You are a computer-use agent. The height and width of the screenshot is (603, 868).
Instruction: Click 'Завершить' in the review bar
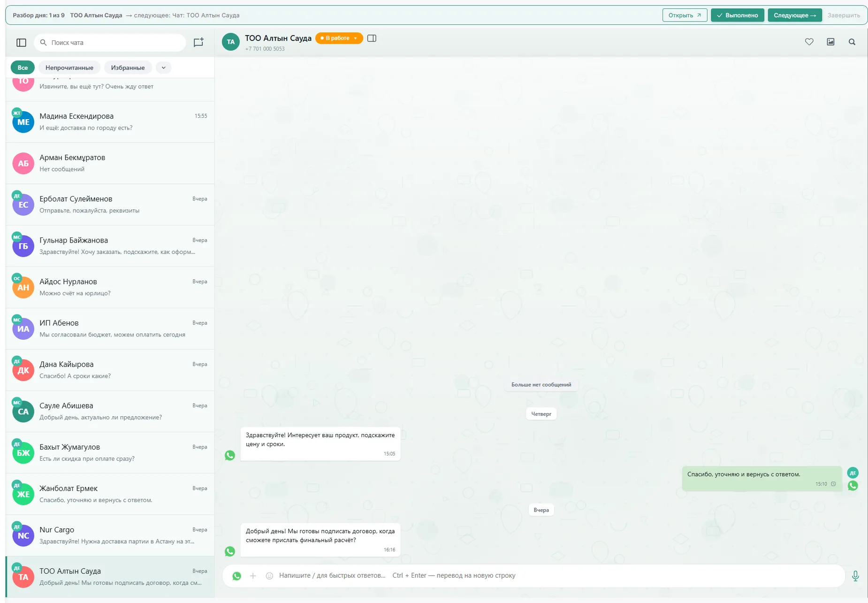point(843,15)
